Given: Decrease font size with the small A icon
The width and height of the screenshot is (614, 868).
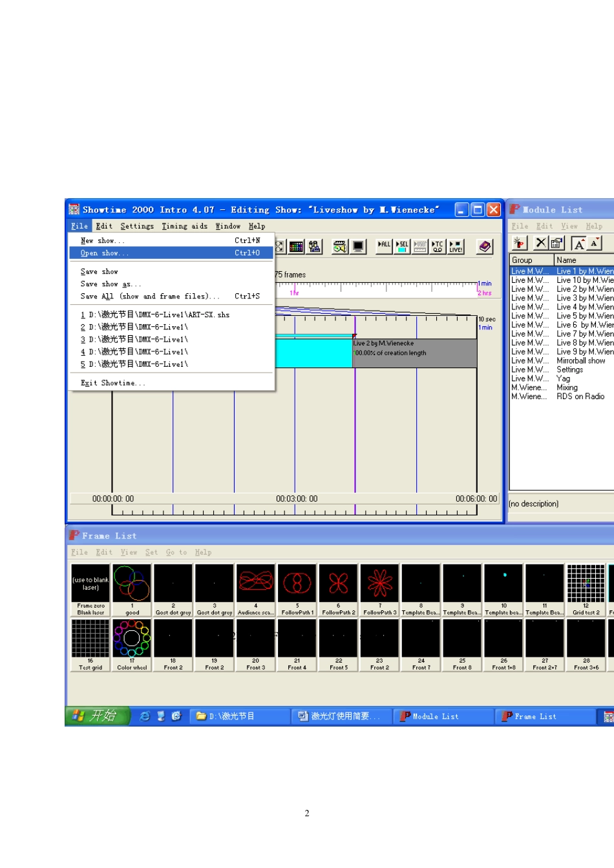Looking at the screenshot, I should 595,243.
